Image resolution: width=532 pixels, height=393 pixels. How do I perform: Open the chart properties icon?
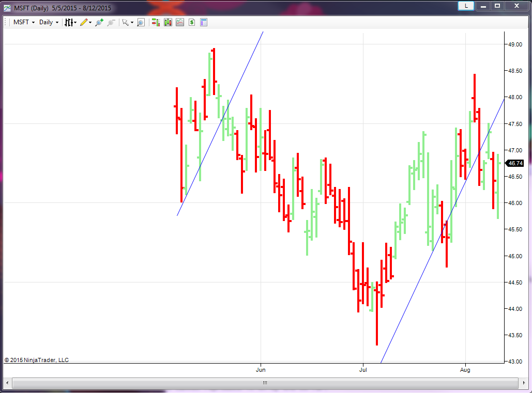(204, 22)
